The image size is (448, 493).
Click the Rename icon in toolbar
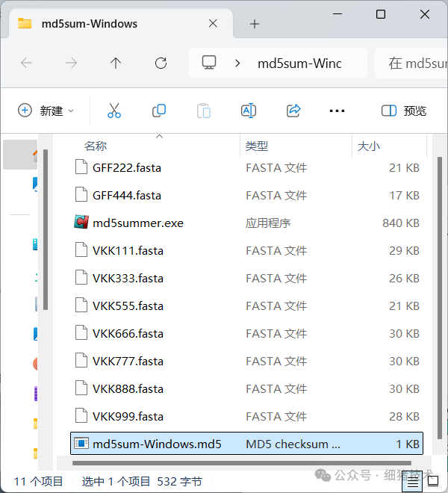tap(249, 111)
